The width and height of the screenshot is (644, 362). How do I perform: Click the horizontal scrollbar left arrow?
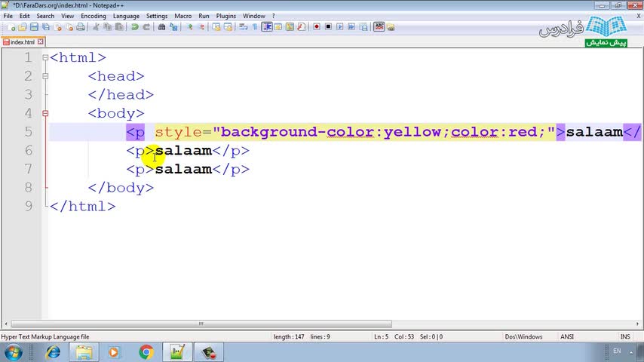(6, 324)
